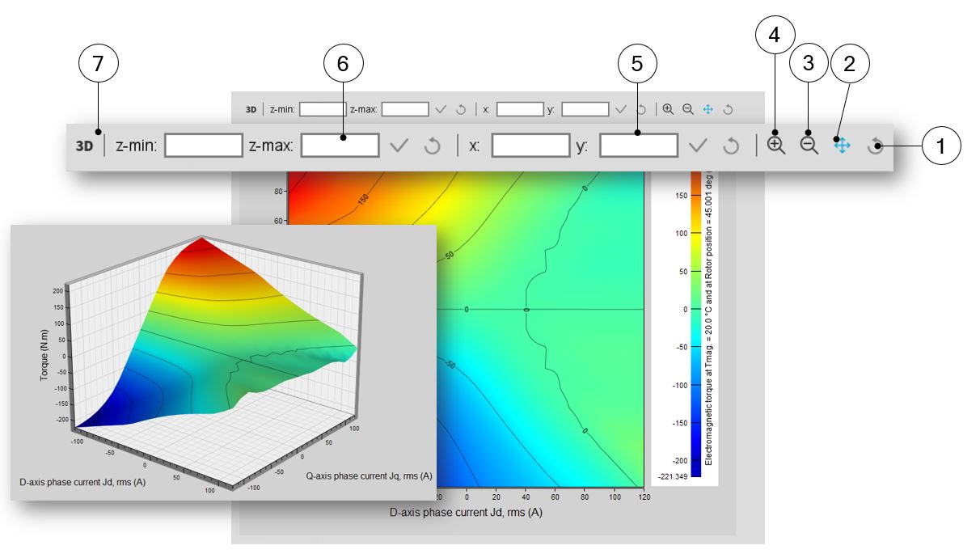Apply x/y values with checkmark after enlarged y field
The height and width of the screenshot is (558, 980).
tap(698, 146)
